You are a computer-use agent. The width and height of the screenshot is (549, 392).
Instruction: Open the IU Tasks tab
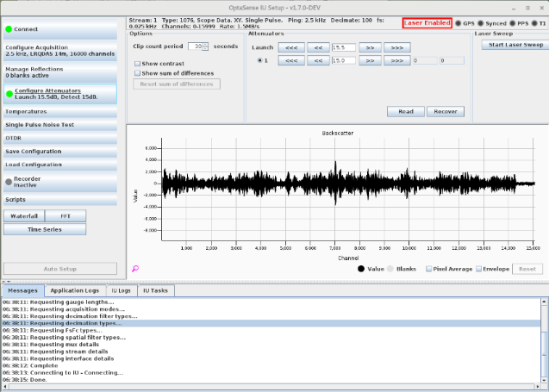(x=154, y=291)
